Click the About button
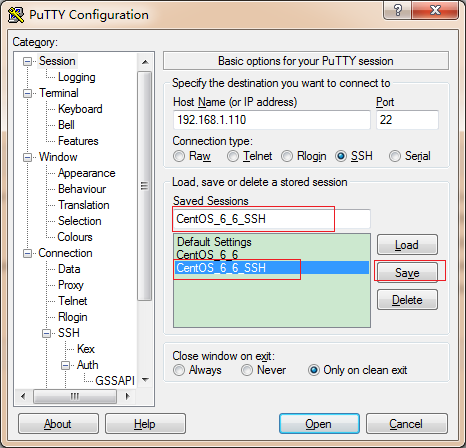466x448 pixels. click(x=58, y=424)
